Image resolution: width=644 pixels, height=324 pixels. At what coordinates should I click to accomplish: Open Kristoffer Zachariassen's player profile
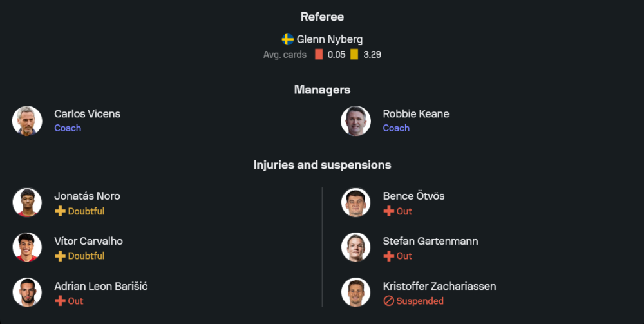439,286
